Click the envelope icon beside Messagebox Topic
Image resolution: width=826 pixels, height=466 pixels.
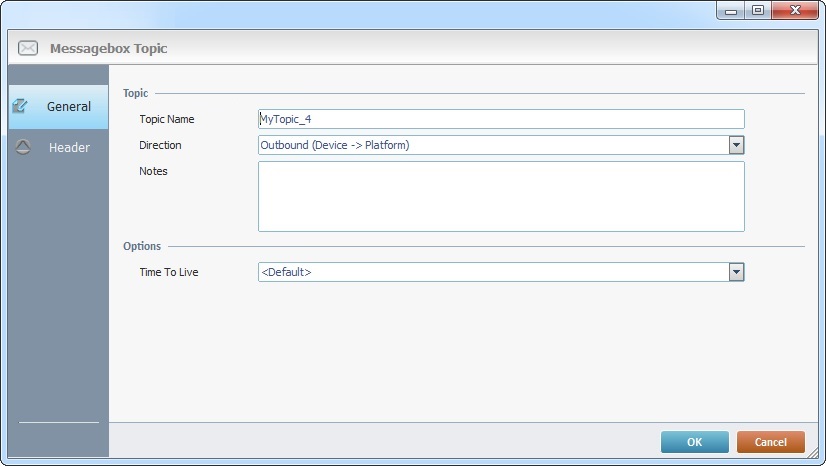(28, 48)
